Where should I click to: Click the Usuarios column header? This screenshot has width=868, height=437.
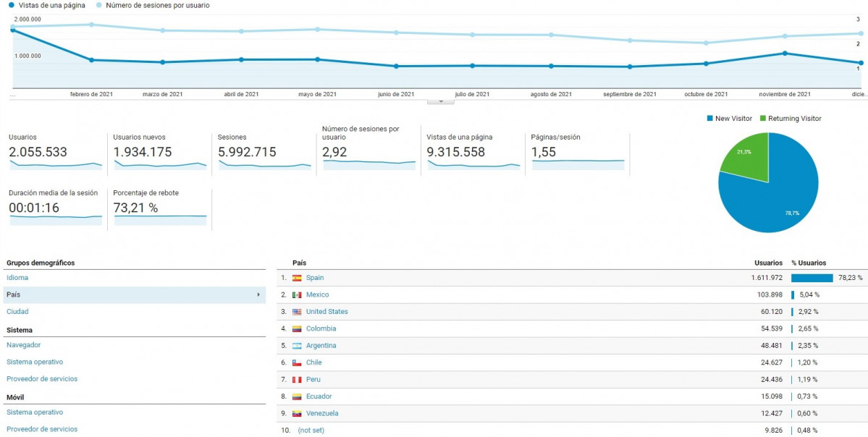[768, 263]
